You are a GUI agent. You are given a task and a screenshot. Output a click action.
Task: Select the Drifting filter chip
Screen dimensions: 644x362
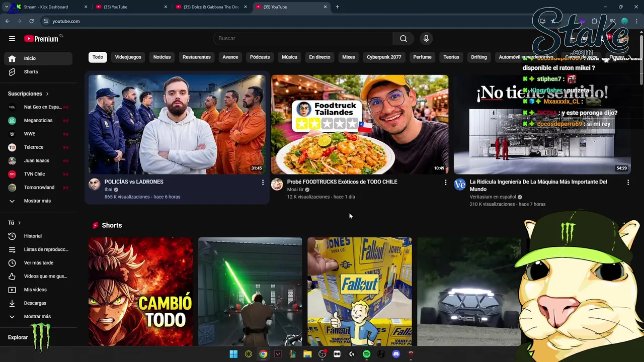point(479,57)
